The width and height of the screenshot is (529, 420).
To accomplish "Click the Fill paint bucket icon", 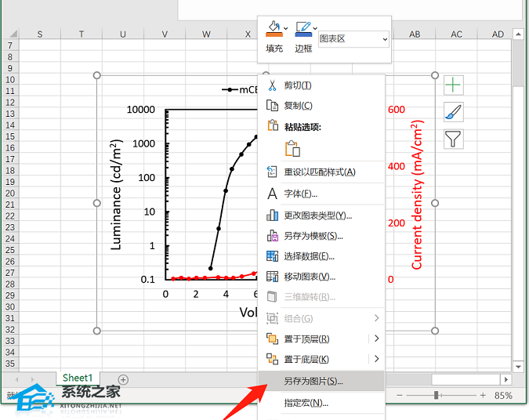I will [x=274, y=29].
